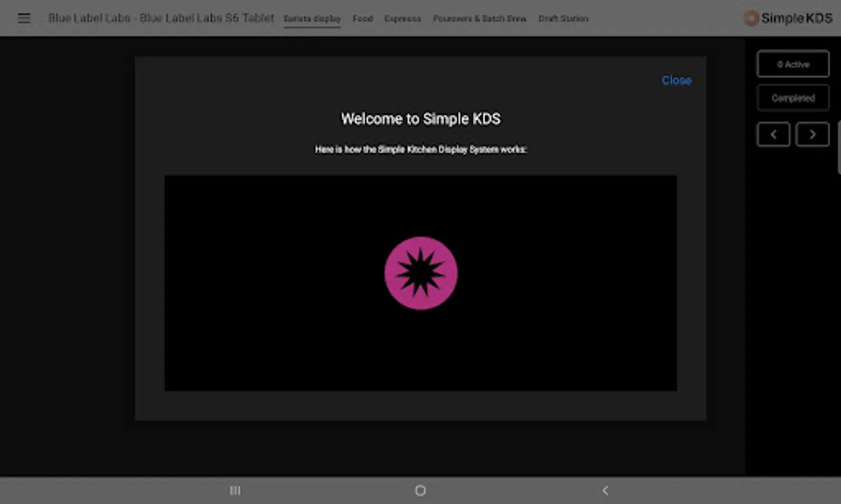The image size is (841, 504).
Task: Click the Simple KDS logo
Action: (x=788, y=18)
